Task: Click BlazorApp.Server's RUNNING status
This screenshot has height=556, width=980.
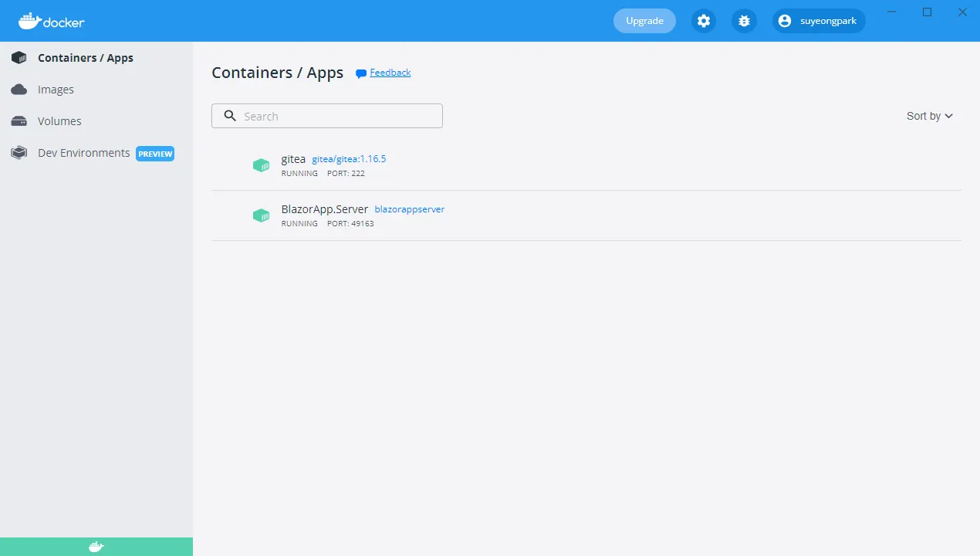Action: [x=299, y=224]
